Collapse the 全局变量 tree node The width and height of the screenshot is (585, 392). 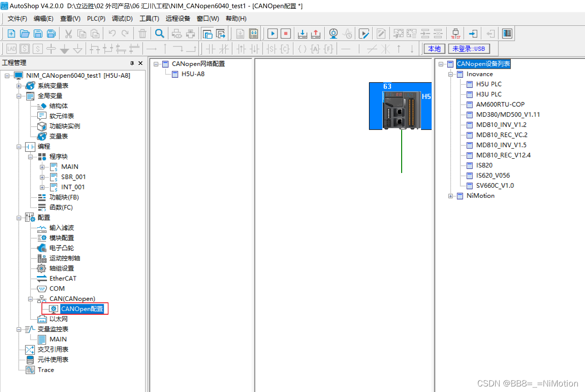tap(19, 96)
